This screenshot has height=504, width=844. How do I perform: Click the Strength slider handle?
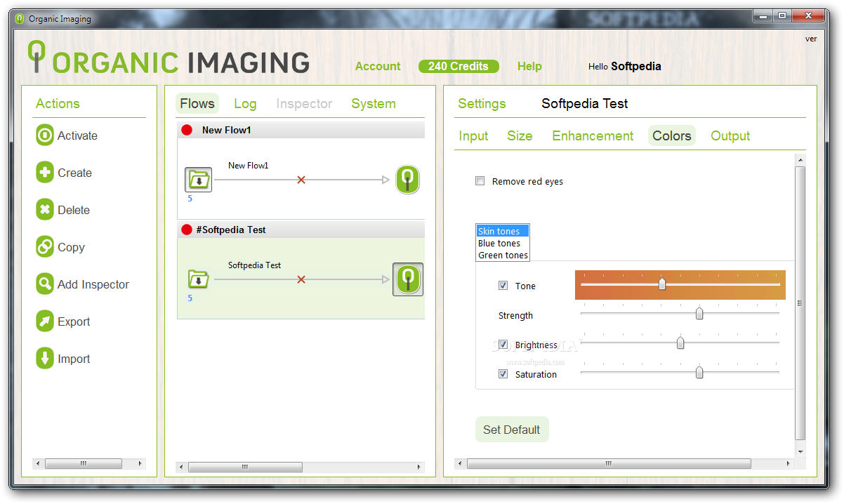[x=699, y=314]
